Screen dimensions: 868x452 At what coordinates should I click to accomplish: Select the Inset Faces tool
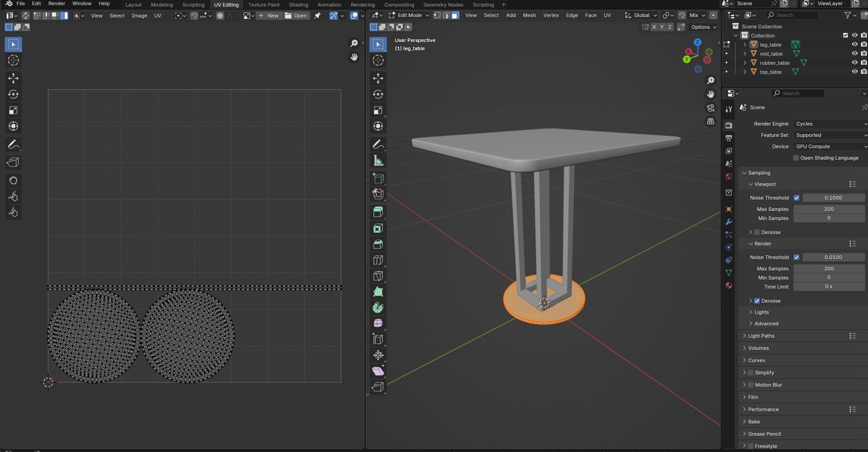tap(378, 228)
